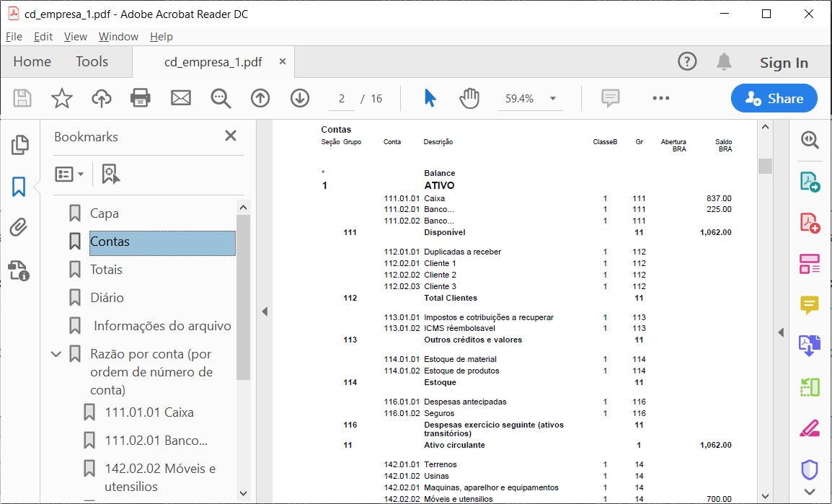The image size is (832, 504).
Task: Open the Create PDF tool
Action: coord(810,223)
